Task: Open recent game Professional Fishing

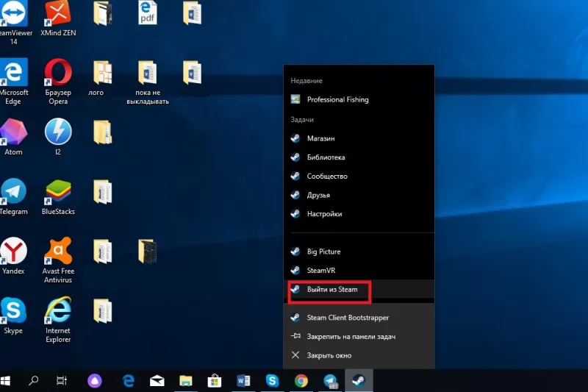Action: (x=337, y=99)
